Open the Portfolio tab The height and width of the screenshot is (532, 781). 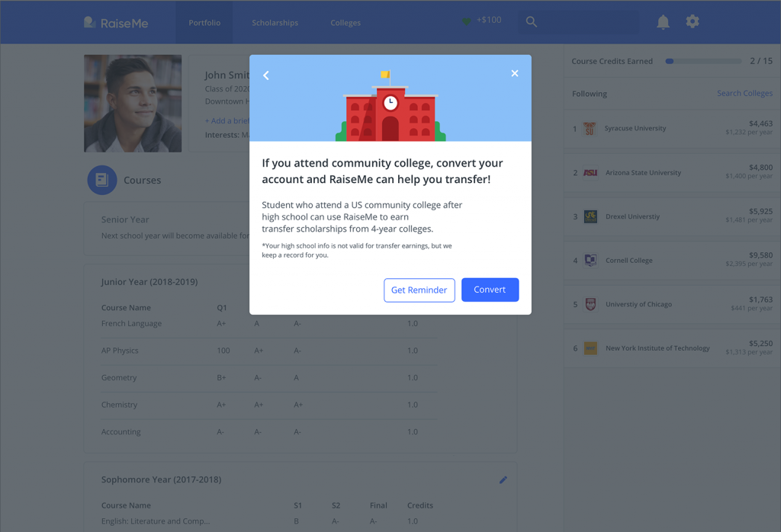204,23
